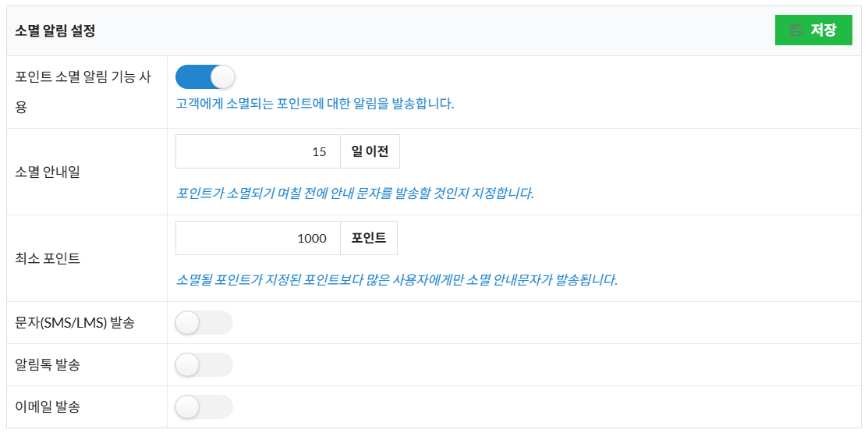Click the hint text under 최소 포인트 field
Screen dimensions: 868x433
pyautogui.click(x=396, y=280)
